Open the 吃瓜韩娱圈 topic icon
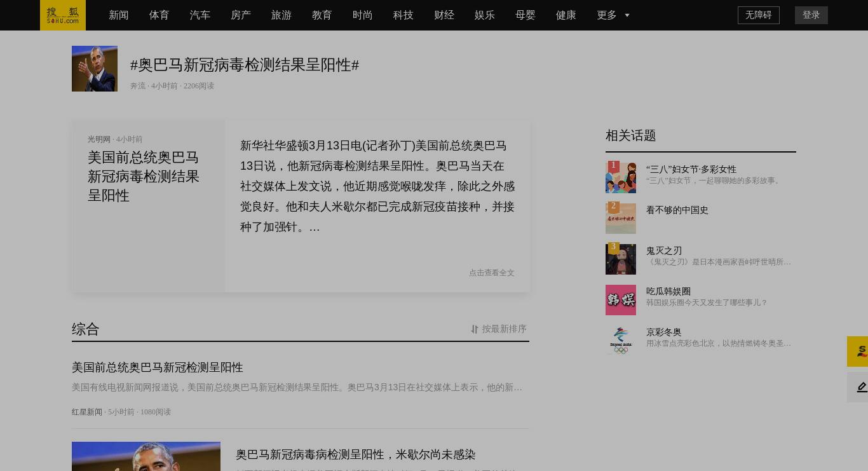Screen dimensions: 868x471 point(621,300)
